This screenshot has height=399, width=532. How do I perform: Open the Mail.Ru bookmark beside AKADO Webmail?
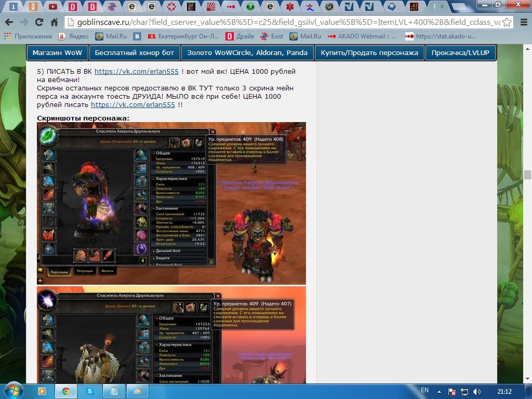point(305,36)
